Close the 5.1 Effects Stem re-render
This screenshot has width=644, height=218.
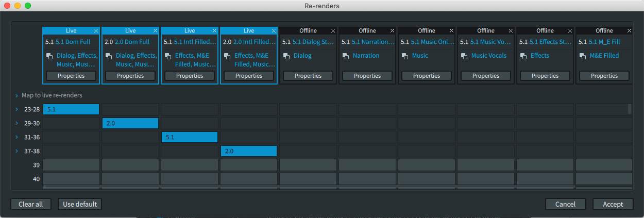570,31
